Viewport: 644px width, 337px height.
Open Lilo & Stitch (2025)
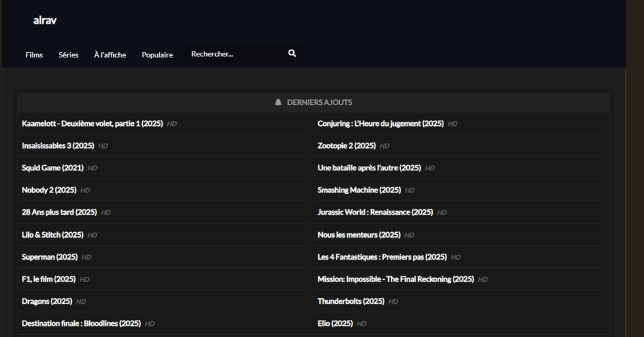tap(53, 235)
